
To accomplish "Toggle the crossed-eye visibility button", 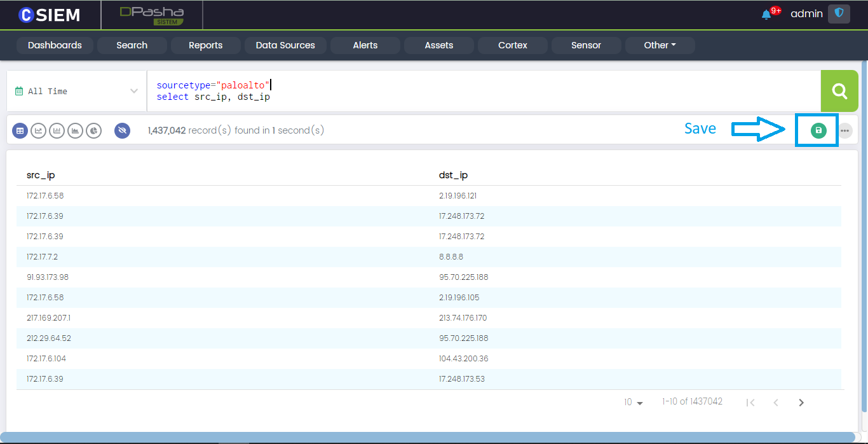I will click(123, 130).
